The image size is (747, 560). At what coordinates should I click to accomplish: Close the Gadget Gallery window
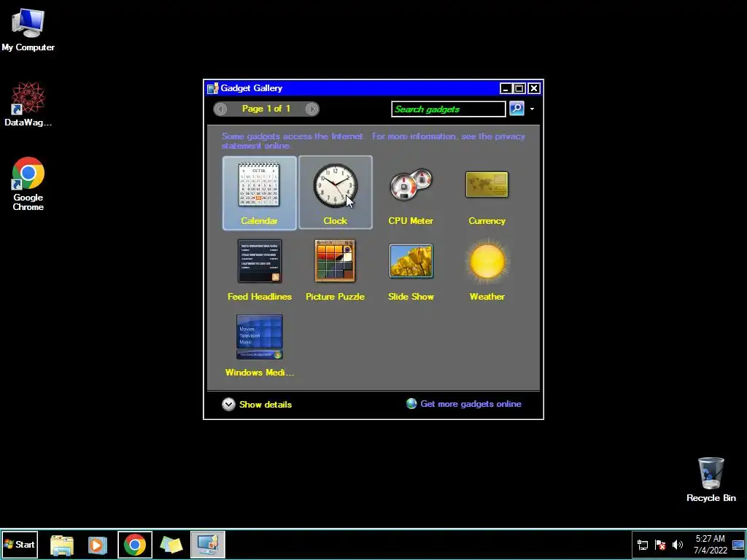(533, 88)
